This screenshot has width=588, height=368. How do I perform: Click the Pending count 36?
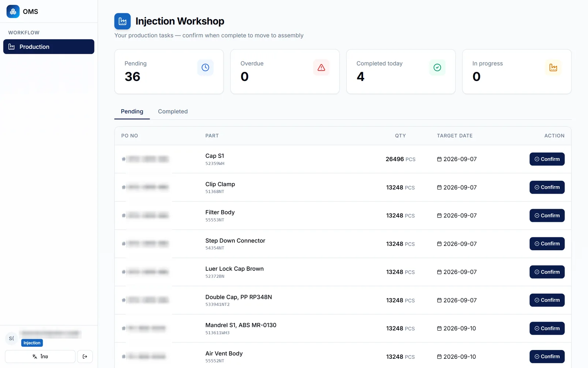(132, 77)
